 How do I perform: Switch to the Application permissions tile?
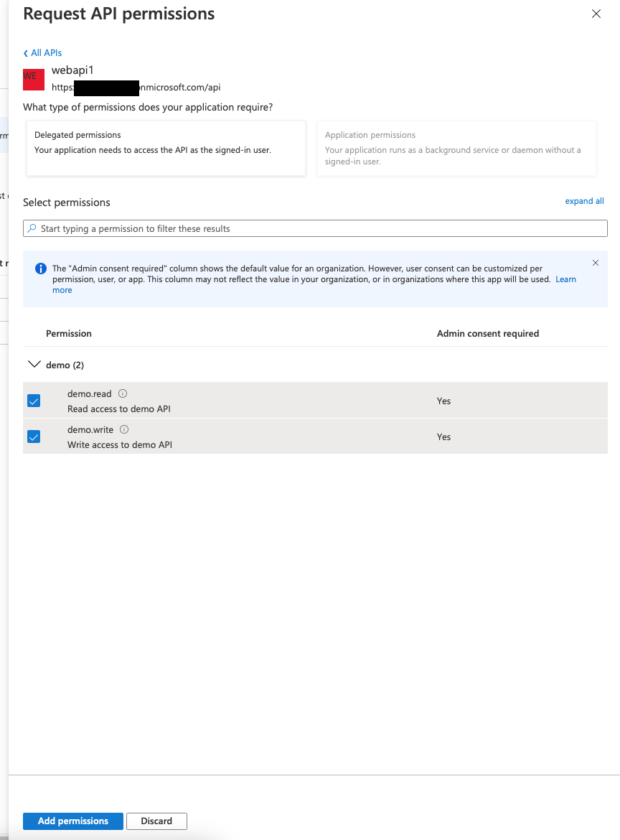456,147
